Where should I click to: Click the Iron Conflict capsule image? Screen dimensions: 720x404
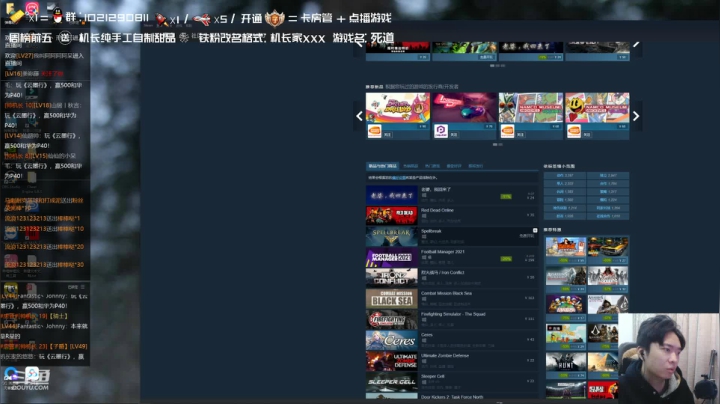(x=392, y=278)
